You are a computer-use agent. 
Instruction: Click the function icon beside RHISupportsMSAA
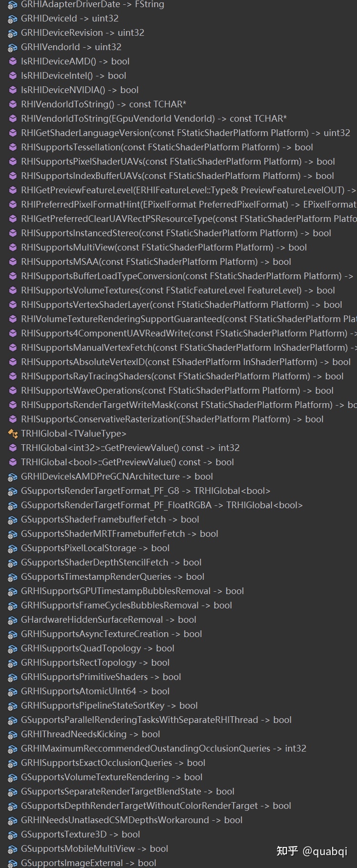click(12, 262)
